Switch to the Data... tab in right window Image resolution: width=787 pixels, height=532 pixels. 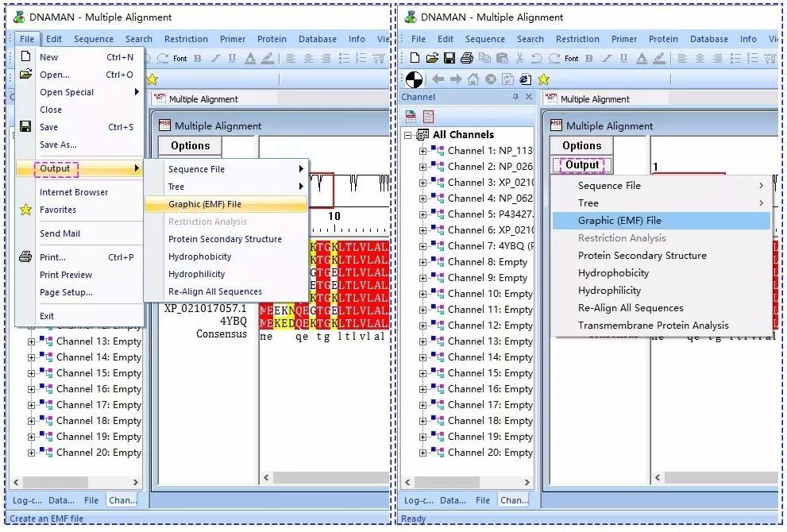pos(453,500)
